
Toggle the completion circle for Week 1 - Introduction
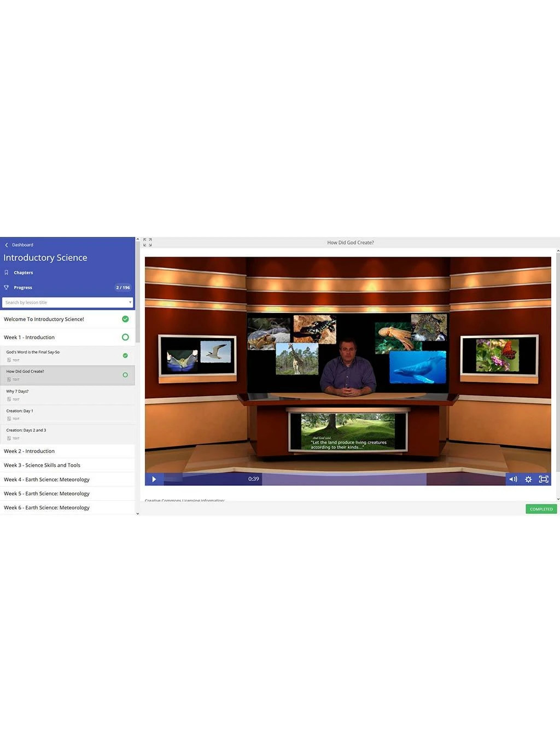tap(125, 337)
